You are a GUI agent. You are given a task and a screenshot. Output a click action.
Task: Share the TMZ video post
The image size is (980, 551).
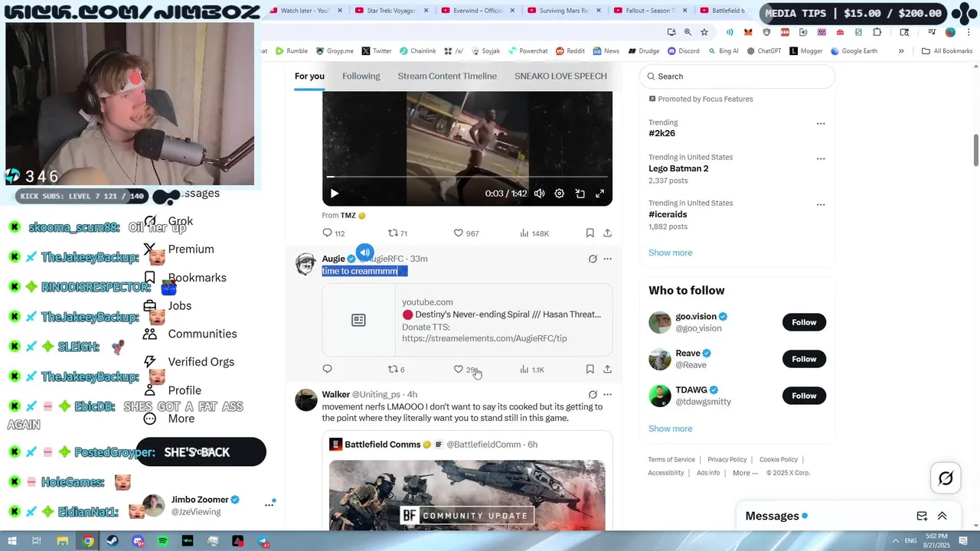(x=607, y=233)
